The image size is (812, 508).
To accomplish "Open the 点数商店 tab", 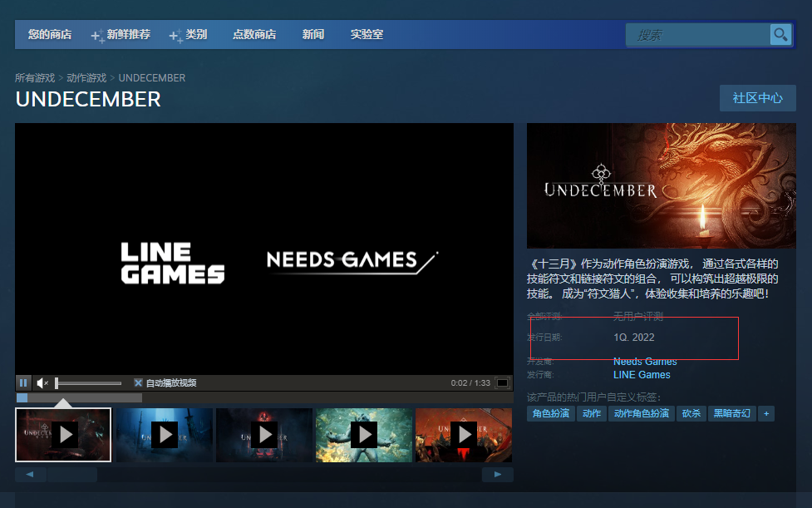I will click(x=254, y=35).
